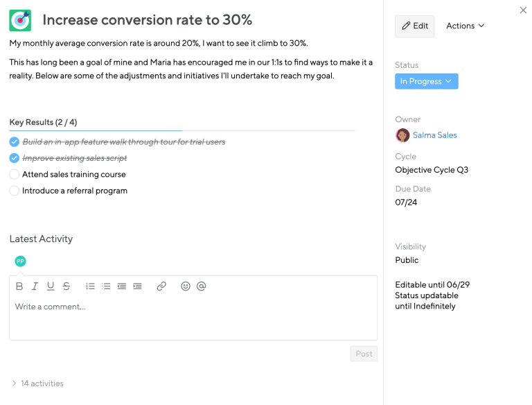
Task: Open Salma Sales owner profile link
Action: click(x=434, y=135)
